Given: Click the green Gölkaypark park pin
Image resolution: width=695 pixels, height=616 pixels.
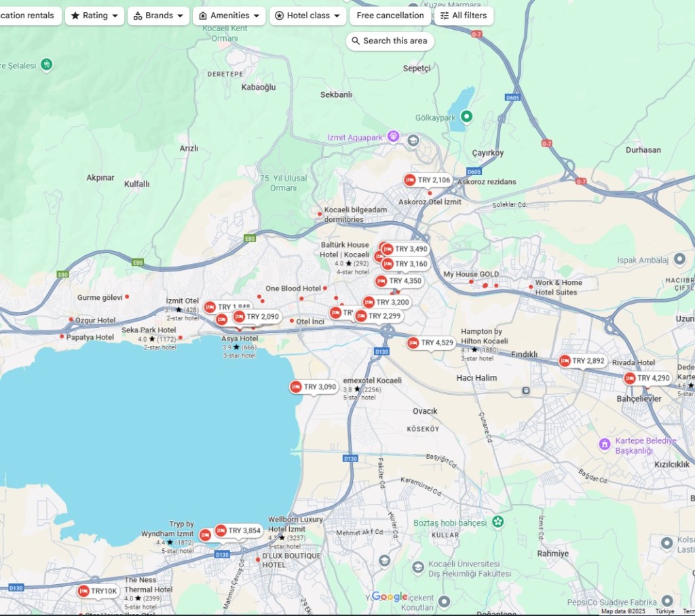Looking at the screenshot, I should [x=466, y=117].
